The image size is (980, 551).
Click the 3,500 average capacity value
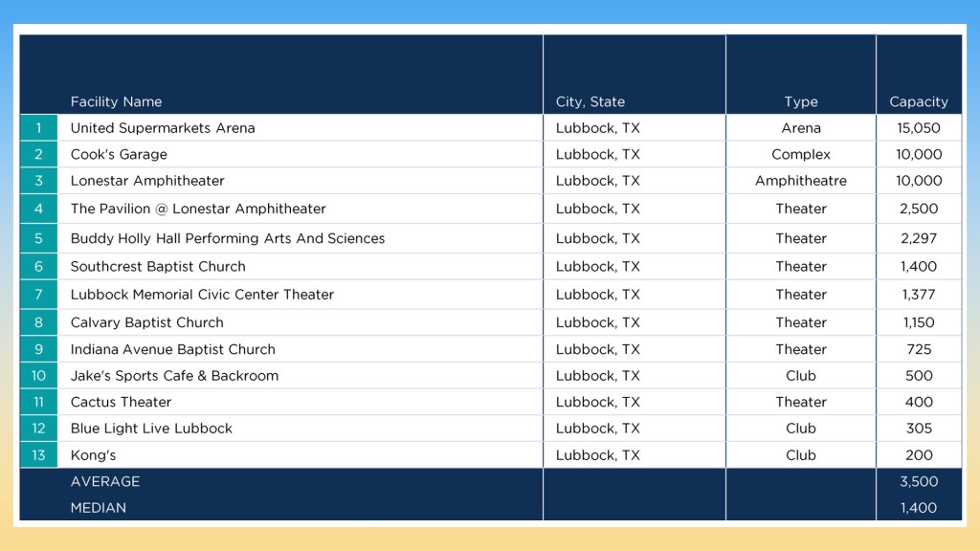919,482
